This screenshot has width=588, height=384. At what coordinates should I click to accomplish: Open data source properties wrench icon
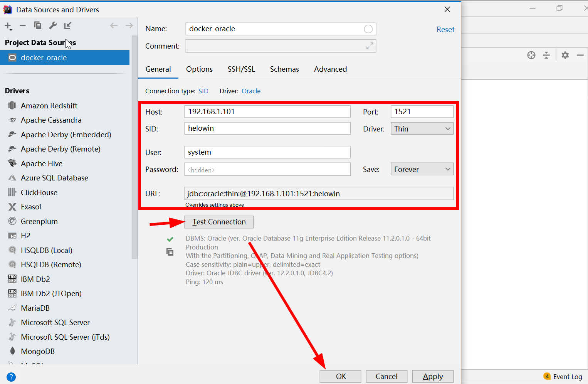[53, 25]
